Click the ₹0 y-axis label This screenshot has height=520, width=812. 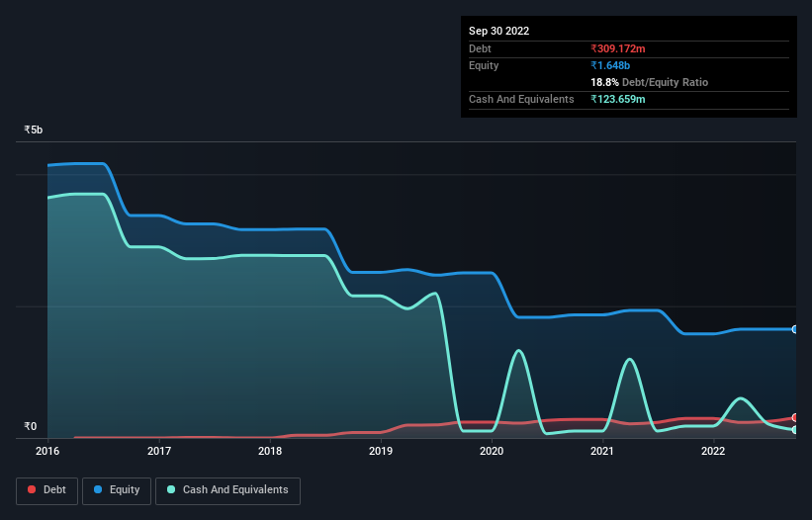point(31,426)
